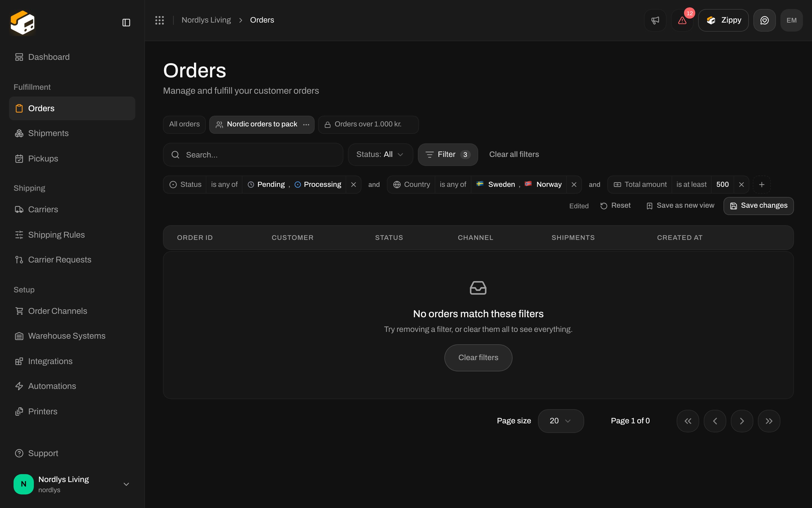Open Pickups in the sidebar
The image size is (812, 508).
pos(72,159)
